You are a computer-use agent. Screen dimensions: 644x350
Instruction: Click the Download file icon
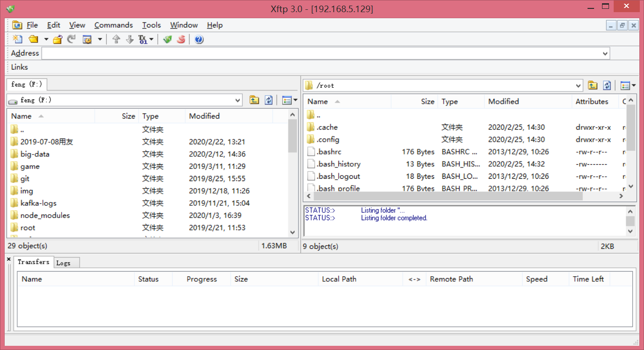(x=129, y=39)
